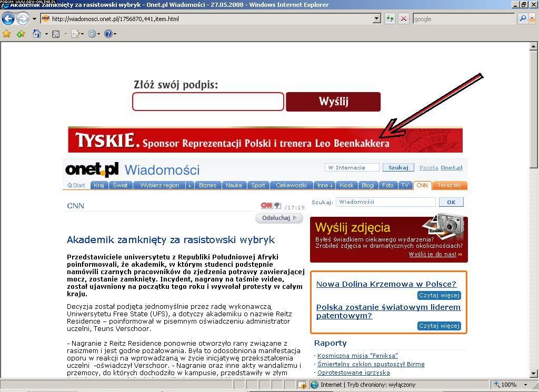Select the Kiosk tab
539x392 pixels.
(346, 185)
